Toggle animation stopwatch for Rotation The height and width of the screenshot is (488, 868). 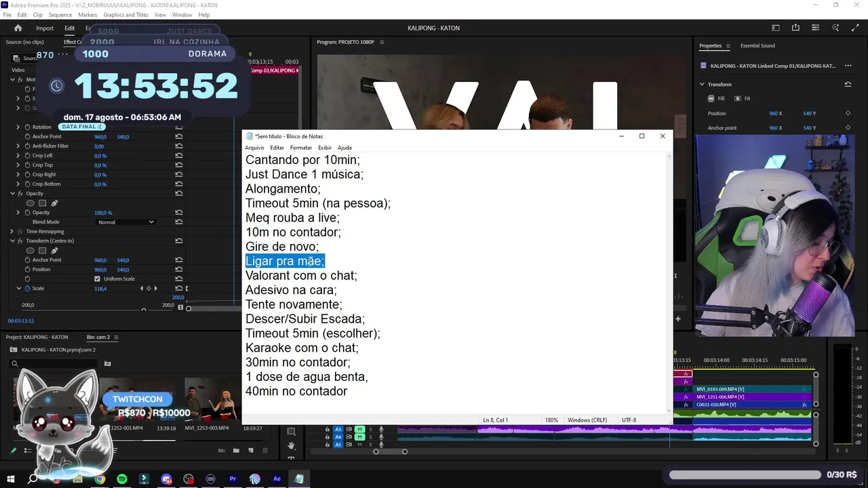(x=28, y=127)
